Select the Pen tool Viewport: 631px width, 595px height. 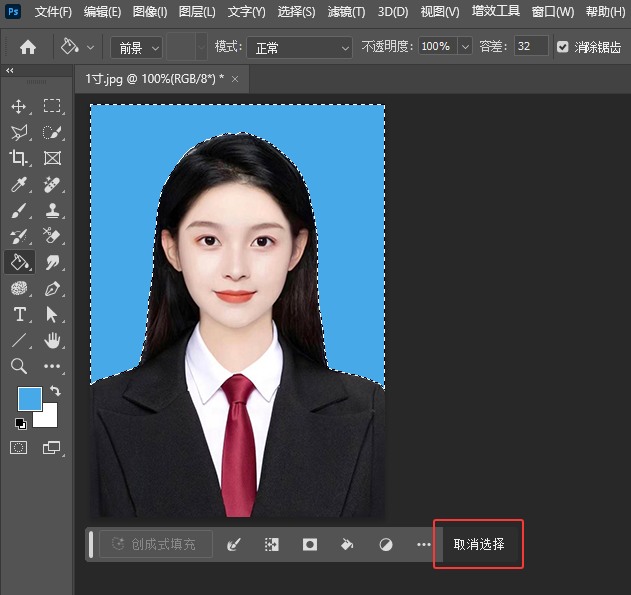[x=52, y=288]
